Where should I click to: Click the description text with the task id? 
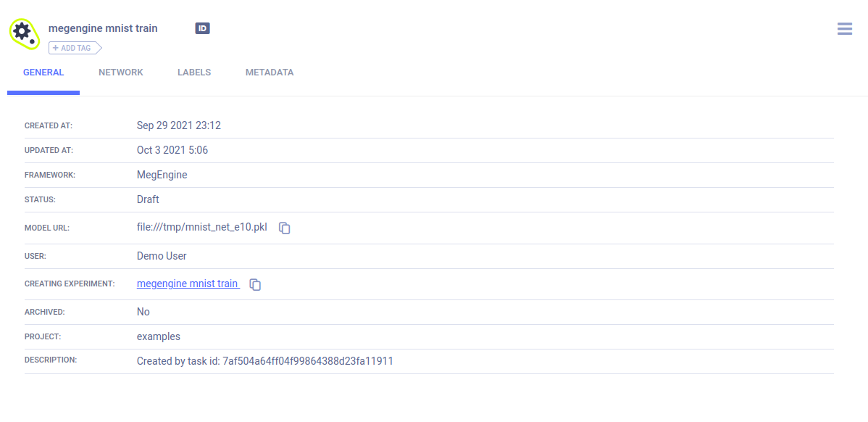click(x=264, y=360)
